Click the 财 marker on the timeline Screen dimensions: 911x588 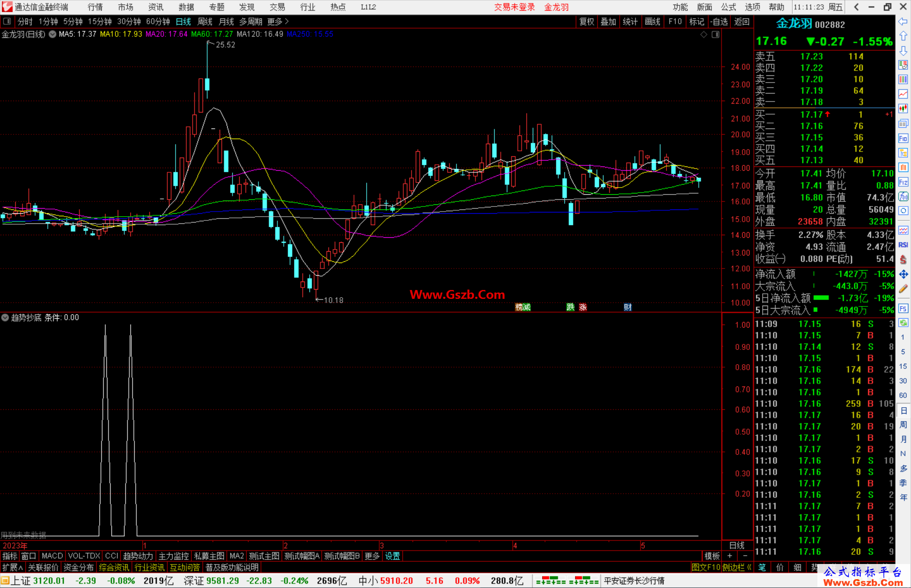[x=628, y=307]
